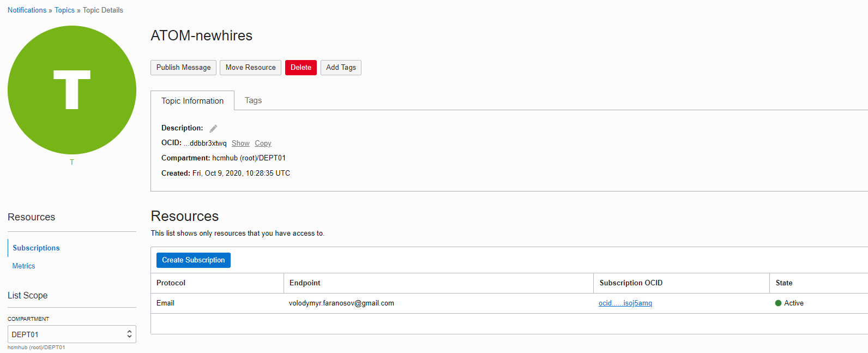
Task: Click the pencil icon to edit Description
Action: (x=213, y=129)
